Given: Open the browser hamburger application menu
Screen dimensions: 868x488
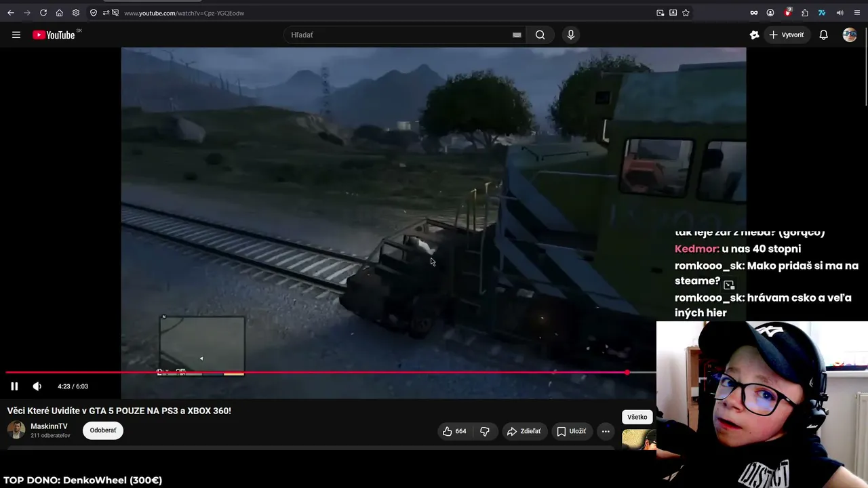Looking at the screenshot, I should [x=857, y=13].
